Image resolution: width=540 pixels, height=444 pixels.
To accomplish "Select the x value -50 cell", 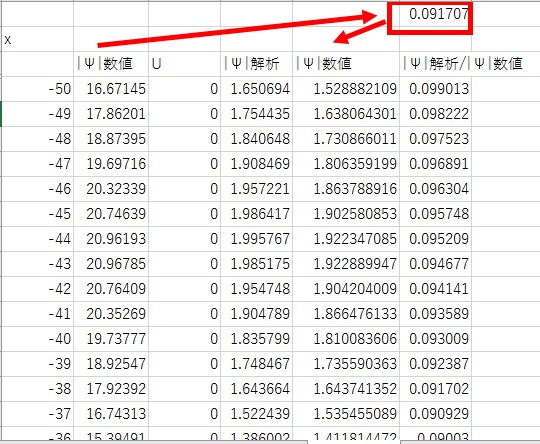I will tap(38, 89).
